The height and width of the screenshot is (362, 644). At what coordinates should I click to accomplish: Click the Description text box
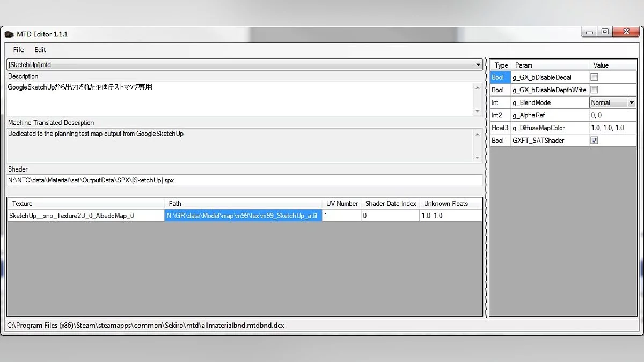[239, 99]
